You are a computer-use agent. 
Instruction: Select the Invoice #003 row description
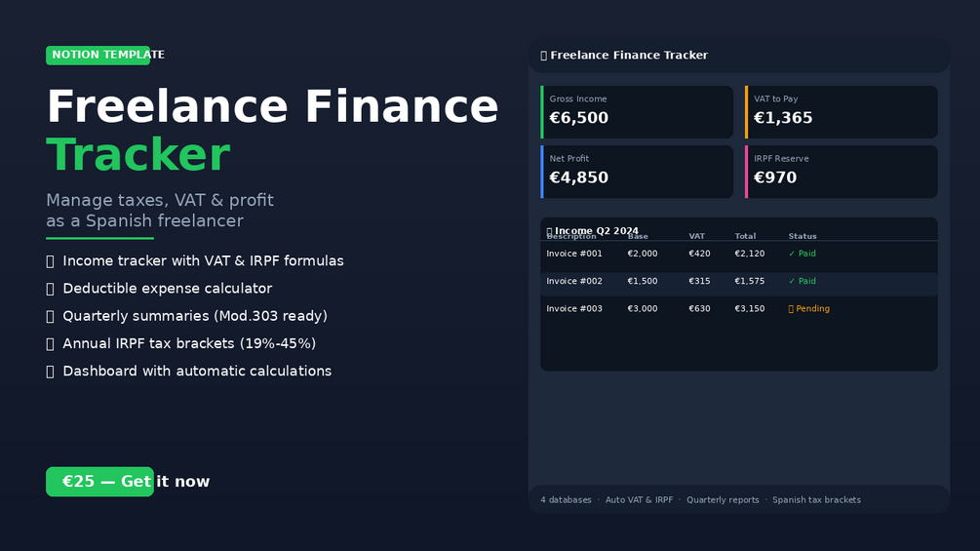click(574, 308)
